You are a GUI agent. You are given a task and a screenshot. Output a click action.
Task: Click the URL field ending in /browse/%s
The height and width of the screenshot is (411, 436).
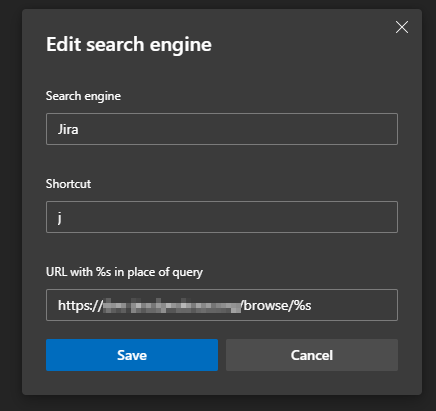point(222,305)
